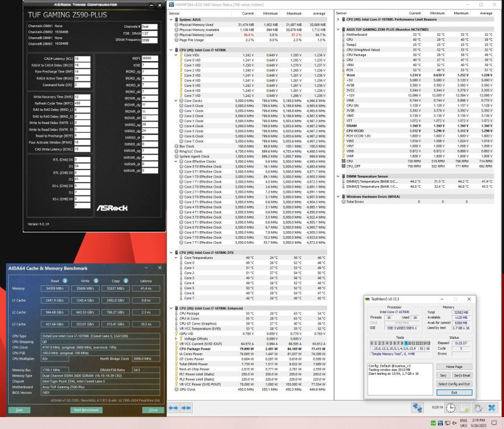Viewport: 504px width, 429px height.
Task: Collapse ASUS TUF GAMING Z590-PLUS Nuvoton group
Action: (x=338, y=29)
